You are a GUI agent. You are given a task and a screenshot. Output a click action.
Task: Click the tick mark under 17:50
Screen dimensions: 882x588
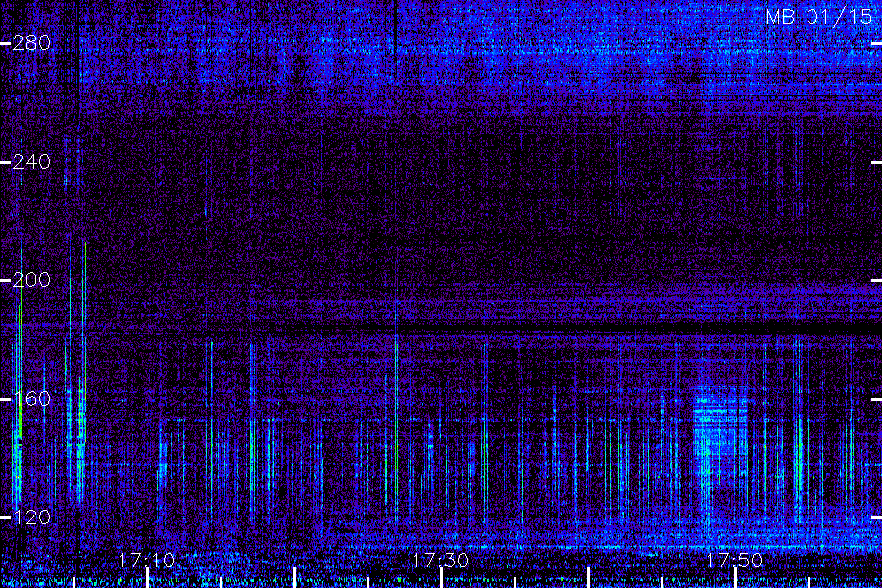coord(735,578)
